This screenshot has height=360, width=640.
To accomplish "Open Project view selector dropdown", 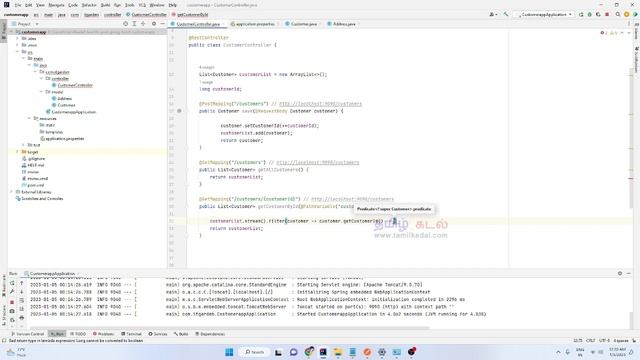I will click(25, 24).
